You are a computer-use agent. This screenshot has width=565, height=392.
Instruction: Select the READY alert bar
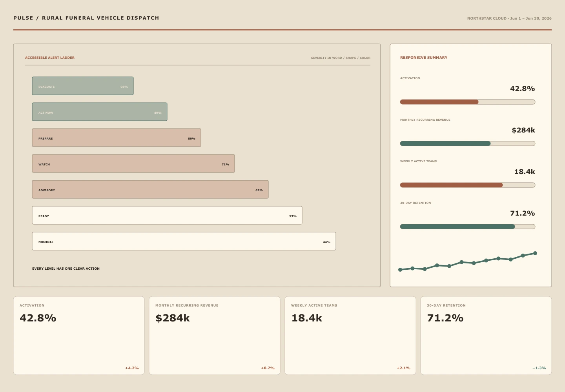(x=167, y=215)
